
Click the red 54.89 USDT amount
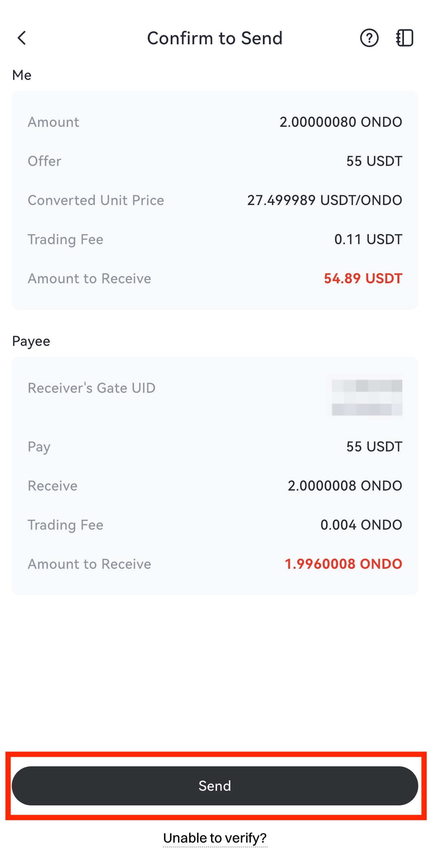coord(363,278)
